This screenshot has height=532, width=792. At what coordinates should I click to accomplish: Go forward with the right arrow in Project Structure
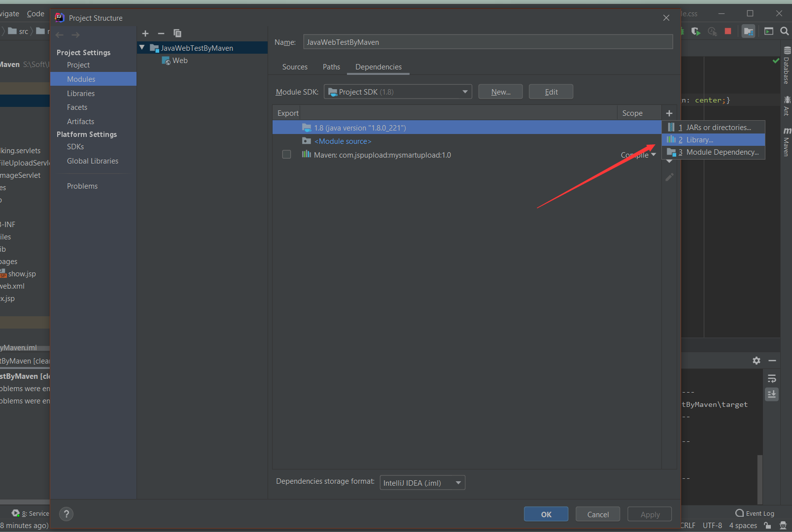click(x=75, y=34)
